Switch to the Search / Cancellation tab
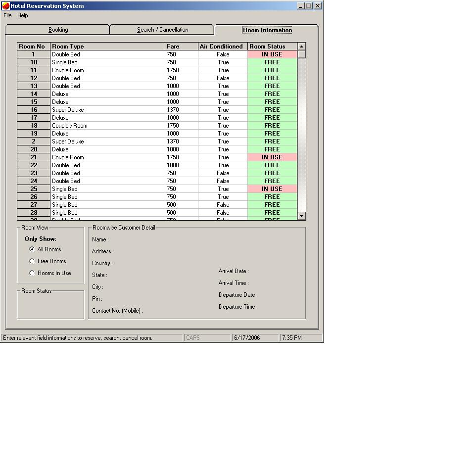Screen dimensions: 476x469 click(162, 30)
